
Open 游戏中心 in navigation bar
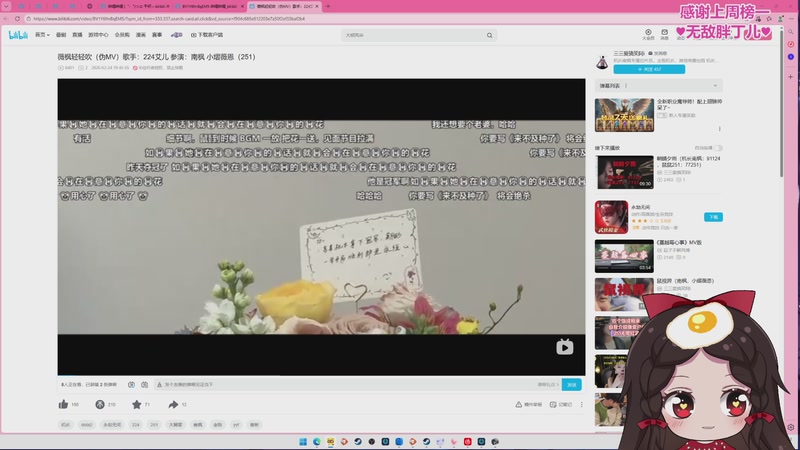click(98, 35)
